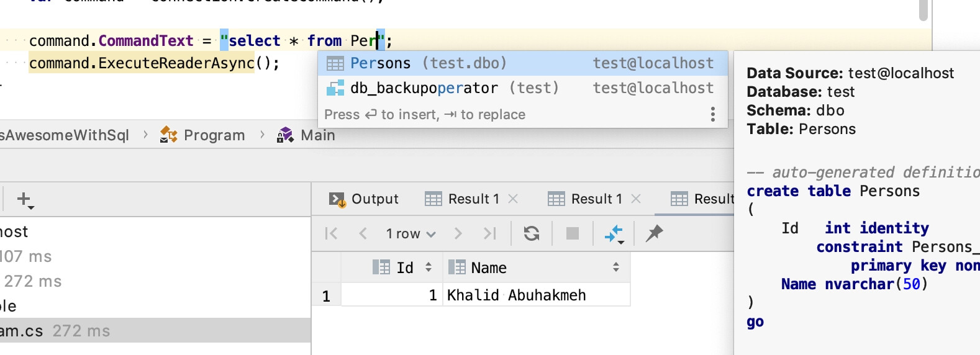
Task: Go to the previous page of results
Action: pyautogui.click(x=363, y=233)
